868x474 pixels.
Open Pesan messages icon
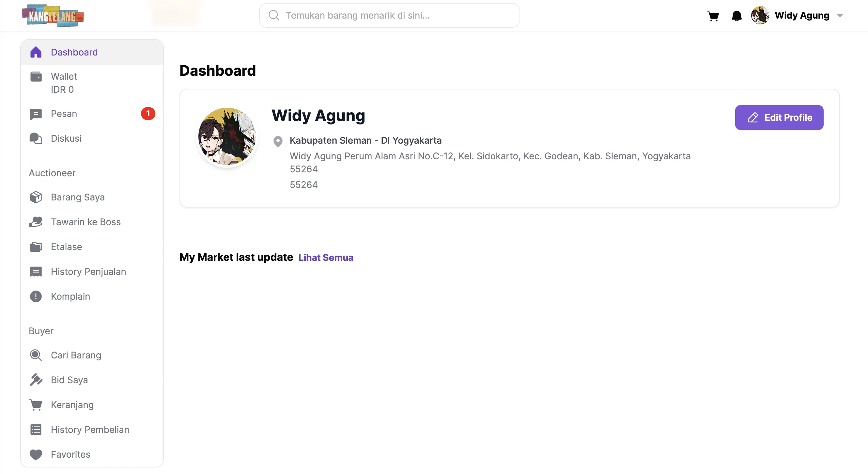[x=36, y=114]
